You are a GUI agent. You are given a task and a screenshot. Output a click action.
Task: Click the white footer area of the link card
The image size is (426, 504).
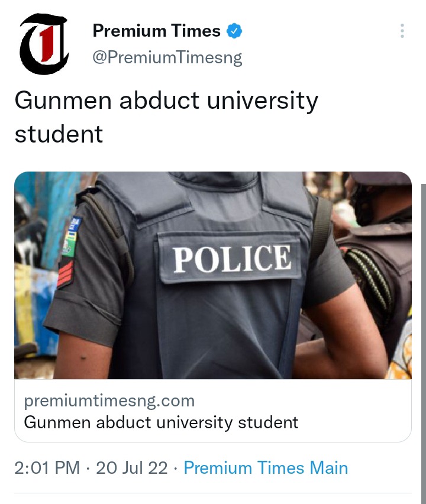click(x=213, y=411)
